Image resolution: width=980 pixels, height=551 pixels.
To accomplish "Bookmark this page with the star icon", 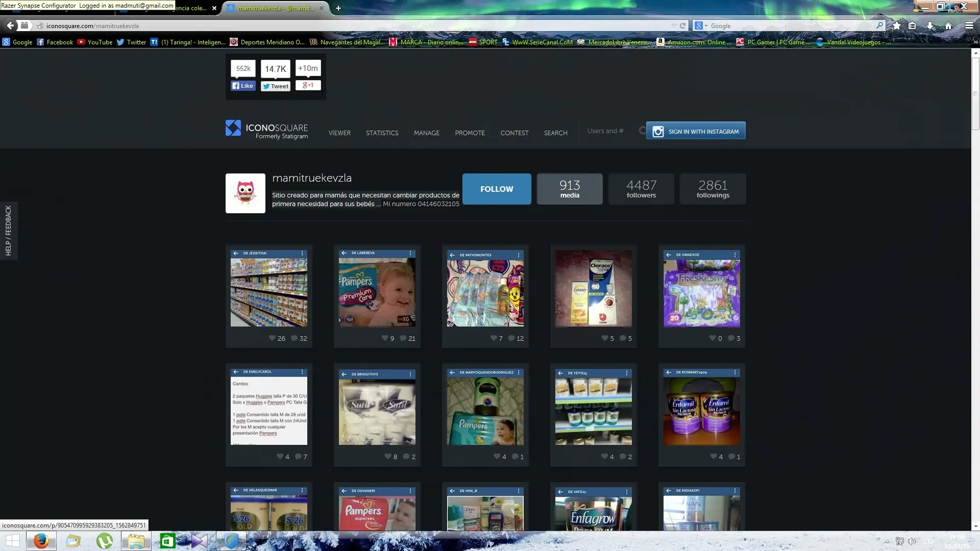I will [896, 26].
